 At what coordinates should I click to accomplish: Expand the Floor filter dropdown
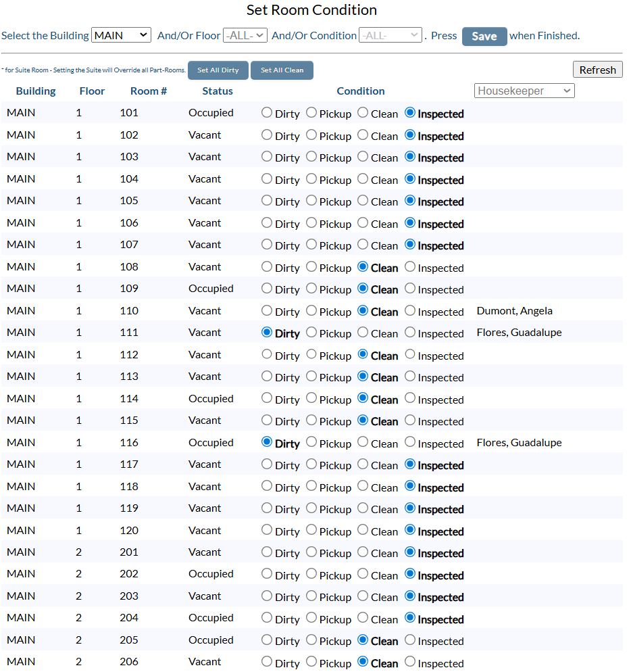245,35
